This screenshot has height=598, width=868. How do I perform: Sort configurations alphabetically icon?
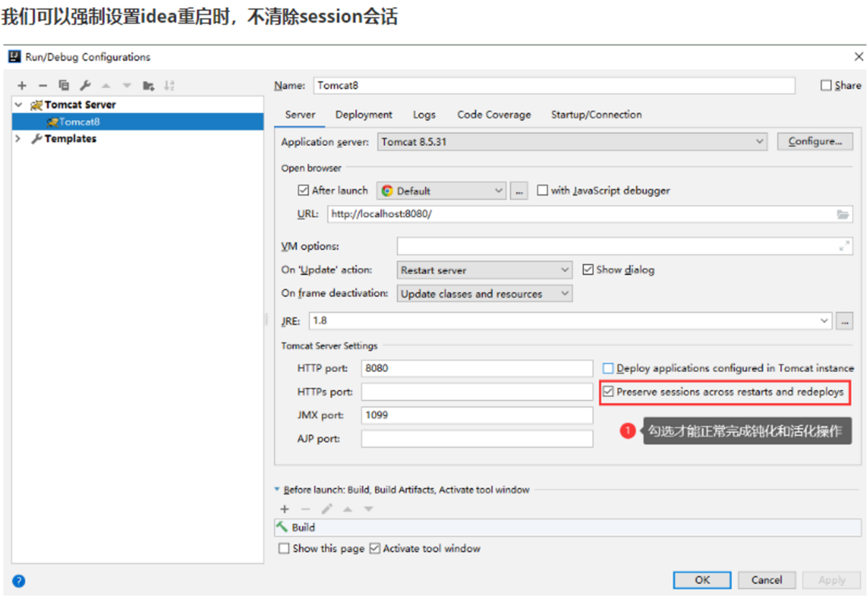(x=169, y=86)
